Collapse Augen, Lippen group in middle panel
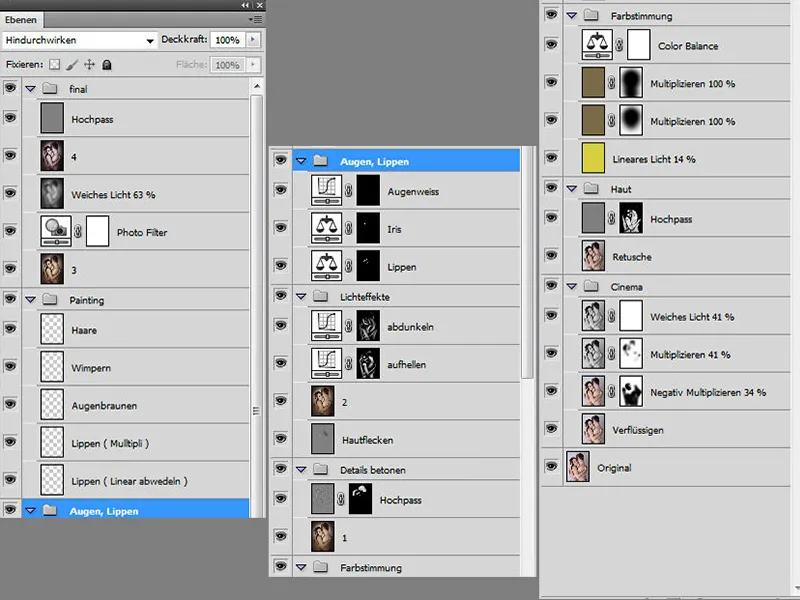The width and height of the screenshot is (800, 600). 301,161
